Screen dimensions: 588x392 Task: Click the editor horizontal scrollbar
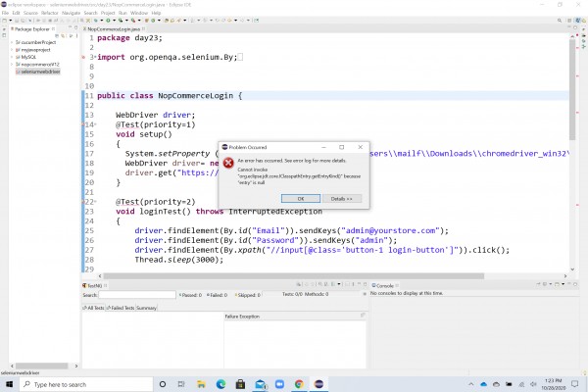coord(294,276)
